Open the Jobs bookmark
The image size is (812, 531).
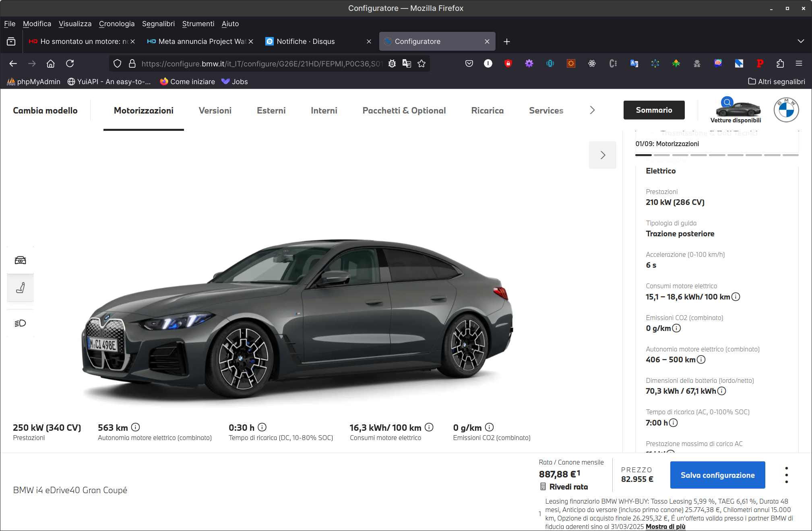235,82
